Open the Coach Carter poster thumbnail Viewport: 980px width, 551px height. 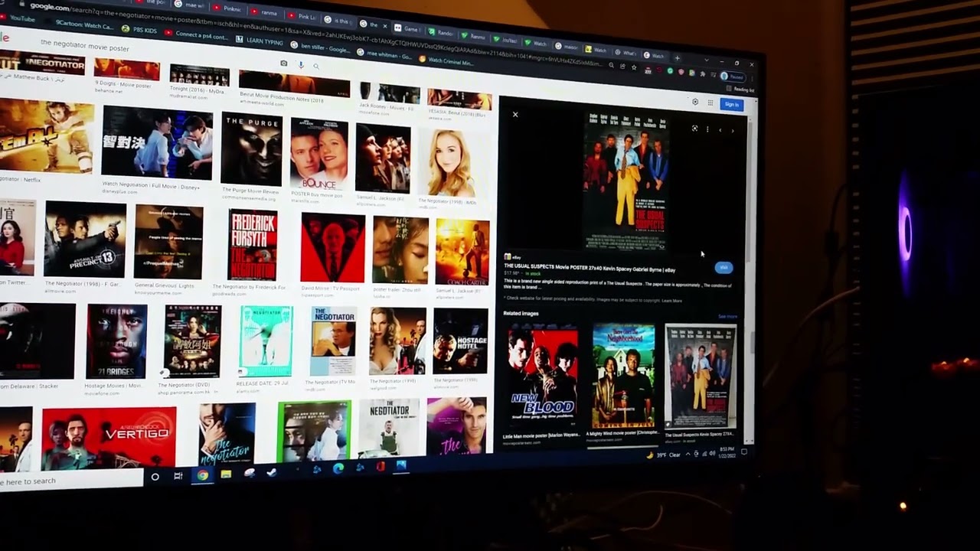pos(462,253)
